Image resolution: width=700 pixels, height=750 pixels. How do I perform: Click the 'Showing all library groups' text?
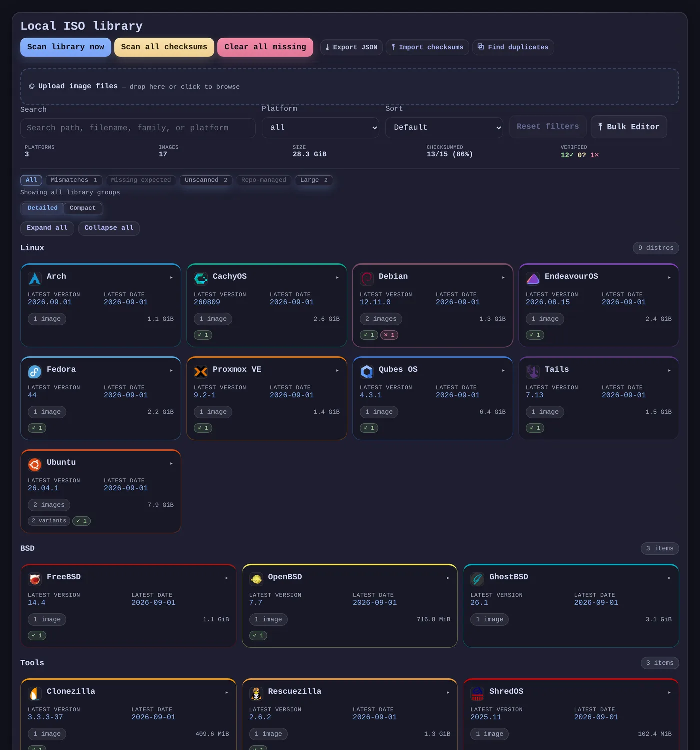tap(70, 193)
